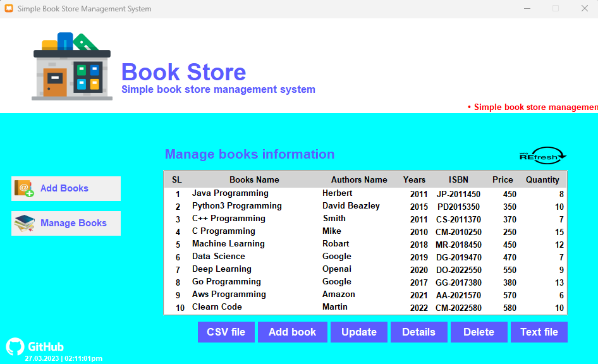Click author Amazon cell
The width and height of the screenshot is (598, 364).
339,294
